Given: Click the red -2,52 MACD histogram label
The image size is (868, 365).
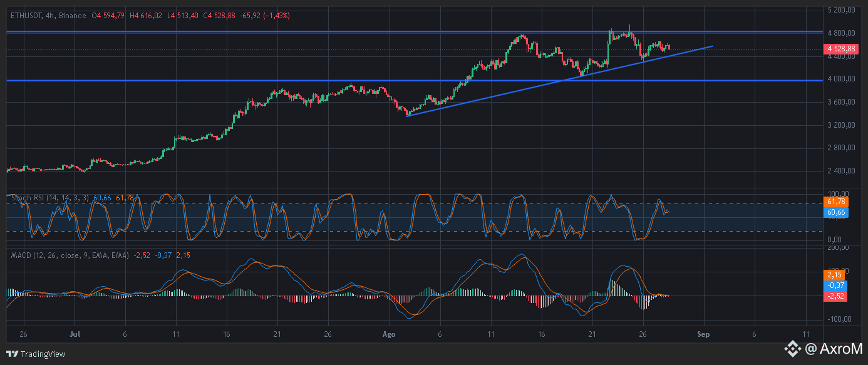Looking at the screenshot, I should 836,297.
